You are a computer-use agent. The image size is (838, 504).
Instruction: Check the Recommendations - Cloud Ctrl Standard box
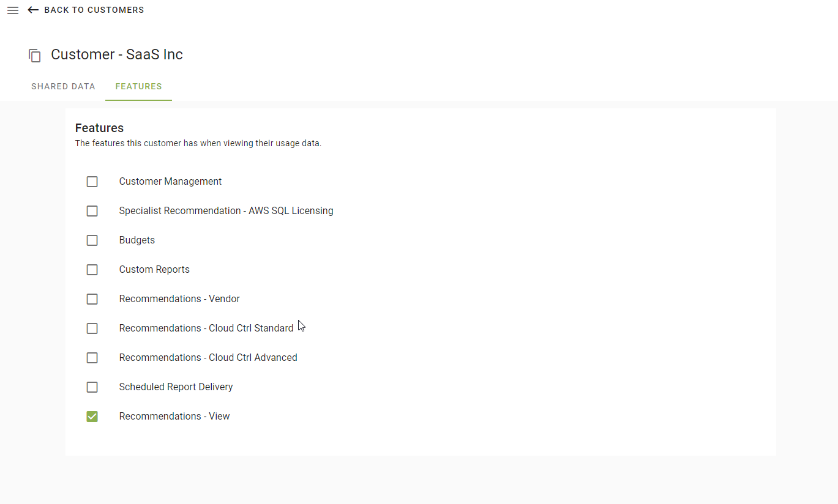tap(92, 328)
